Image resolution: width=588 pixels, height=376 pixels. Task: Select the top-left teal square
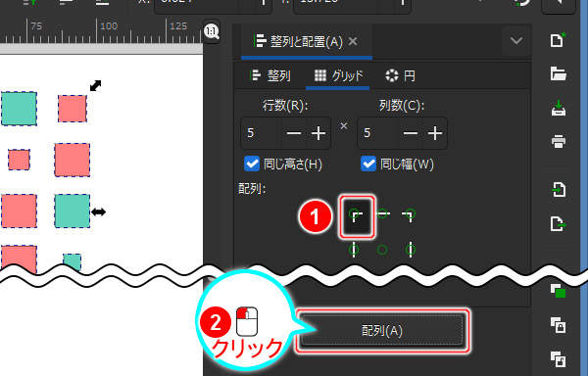click(x=20, y=109)
